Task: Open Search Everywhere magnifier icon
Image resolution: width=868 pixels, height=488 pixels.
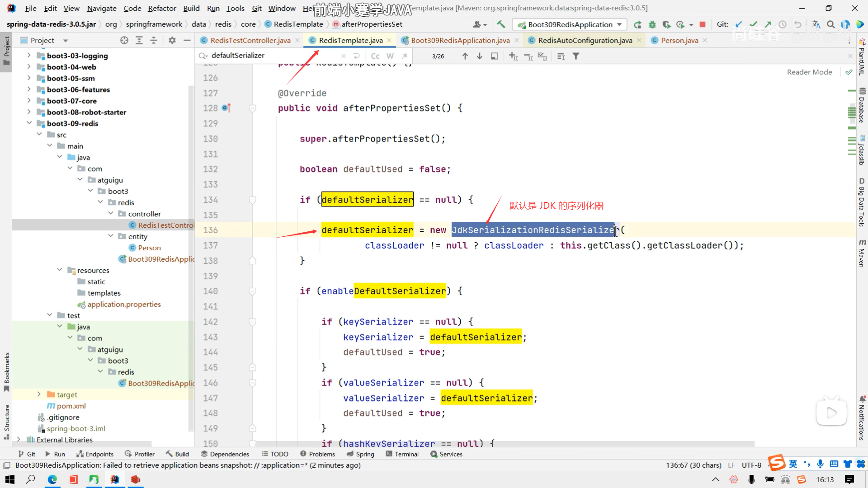Action: (x=830, y=24)
